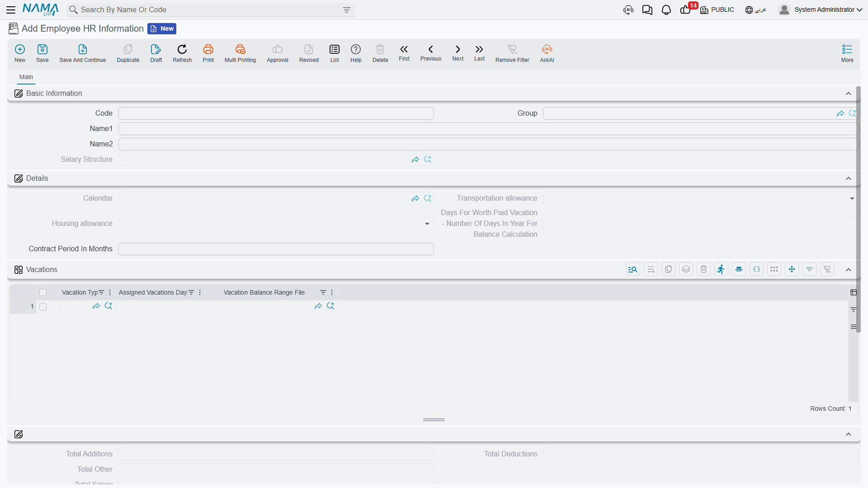Image resolution: width=868 pixels, height=488 pixels.
Task: Expand the System Administrator user menu
Action: [821, 9]
